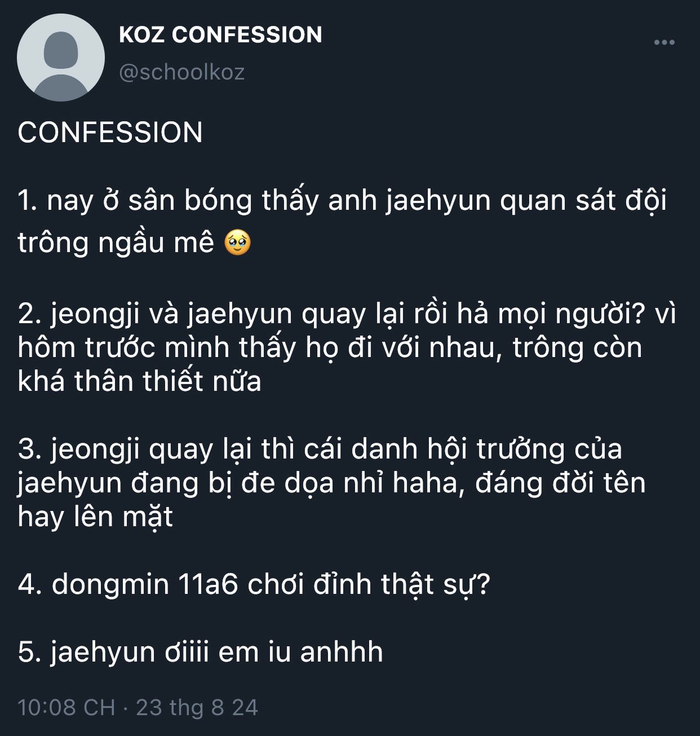This screenshot has height=736, width=700.
Task: Click the @schoolkoz handle
Action: pyautogui.click(x=182, y=72)
